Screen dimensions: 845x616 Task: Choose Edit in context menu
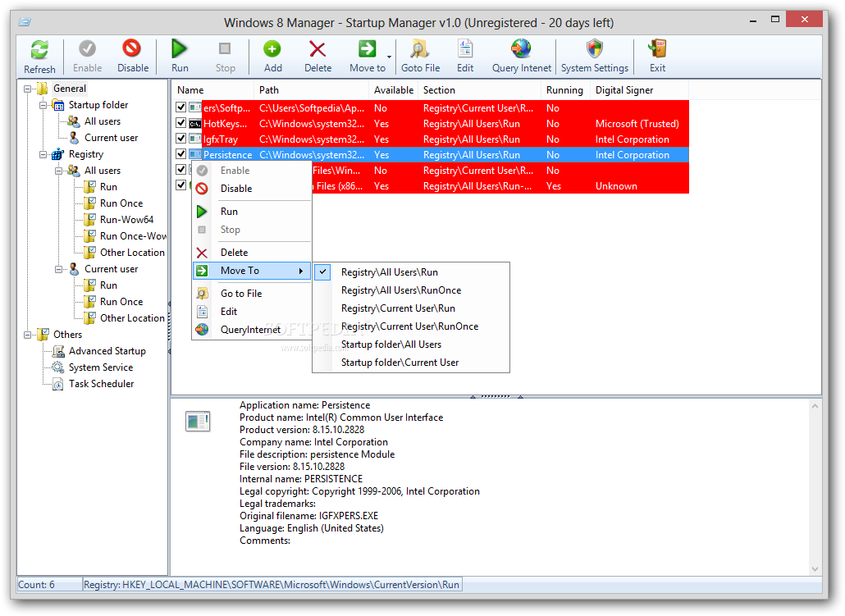252,312
